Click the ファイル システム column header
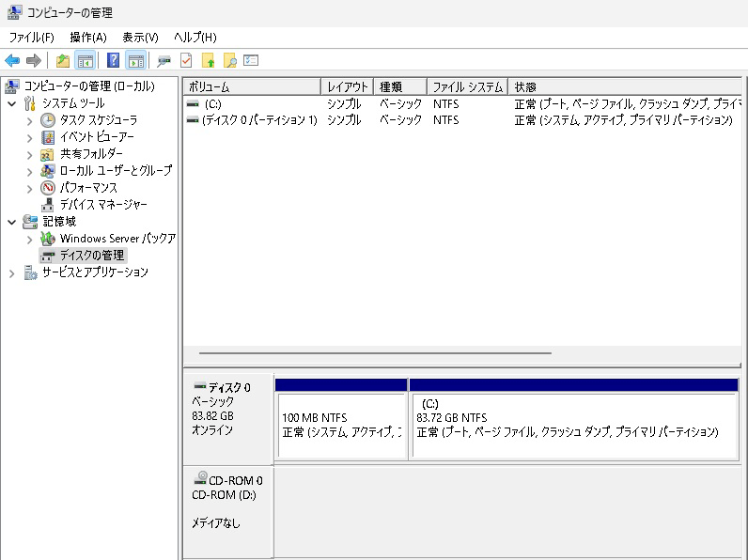 (467, 86)
